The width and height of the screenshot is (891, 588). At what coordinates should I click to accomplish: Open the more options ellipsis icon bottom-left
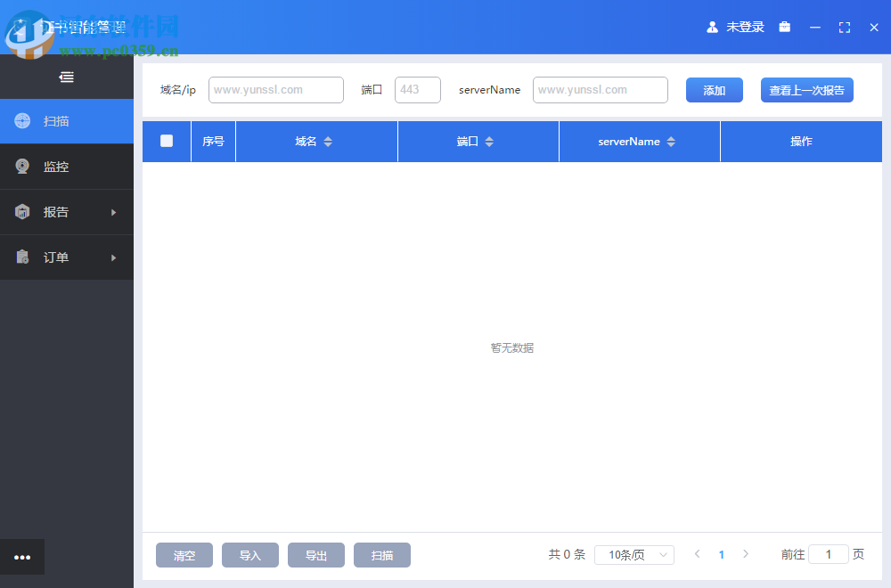pos(22,557)
